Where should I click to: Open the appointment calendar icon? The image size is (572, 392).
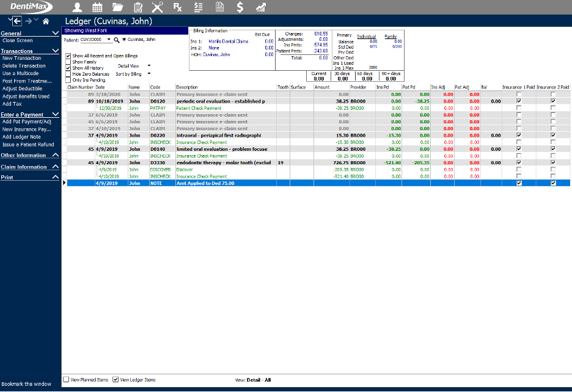tap(97, 7)
